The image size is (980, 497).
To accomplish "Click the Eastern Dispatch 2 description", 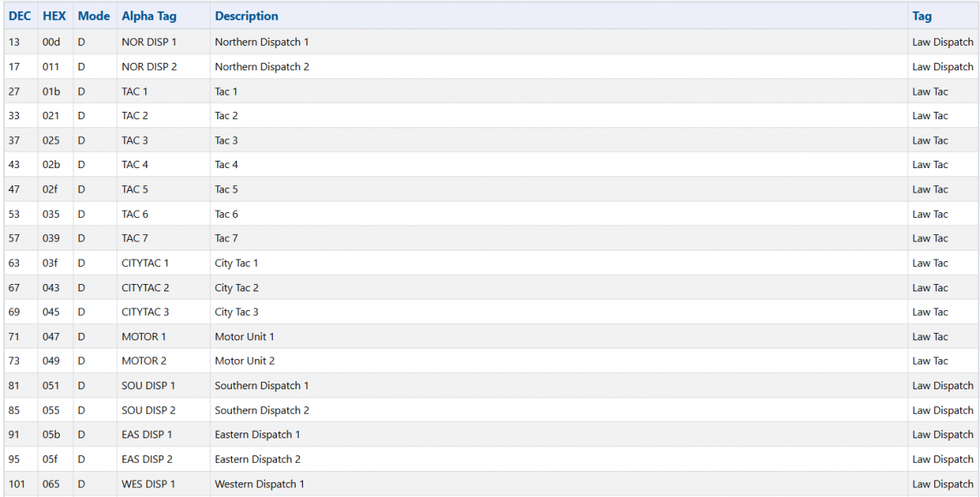I will click(258, 459).
